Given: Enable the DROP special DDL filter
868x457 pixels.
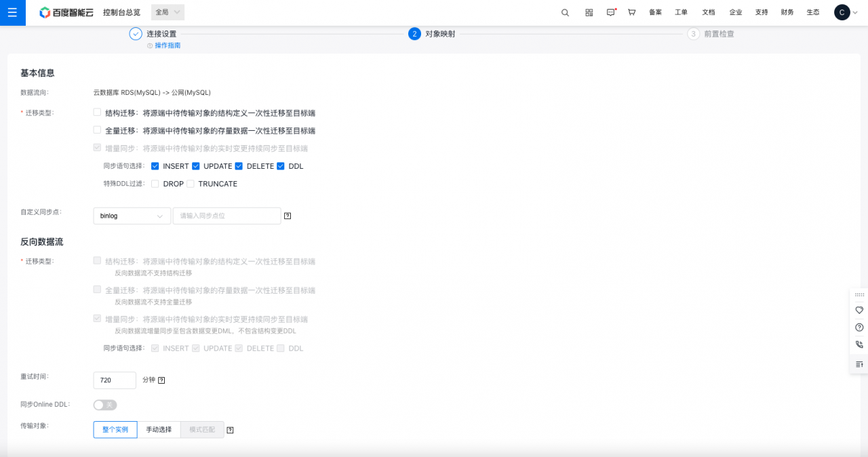Looking at the screenshot, I should coord(155,184).
